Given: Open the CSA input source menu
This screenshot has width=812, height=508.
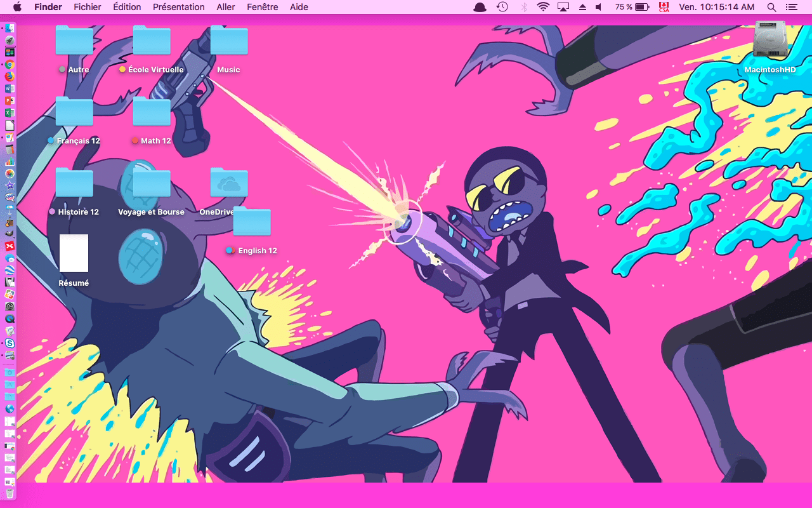Looking at the screenshot, I should (664, 7).
